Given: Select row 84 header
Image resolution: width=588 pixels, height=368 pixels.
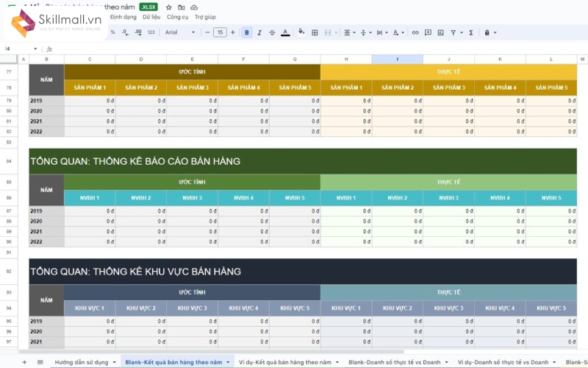Looking at the screenshot, I should 9,161.
